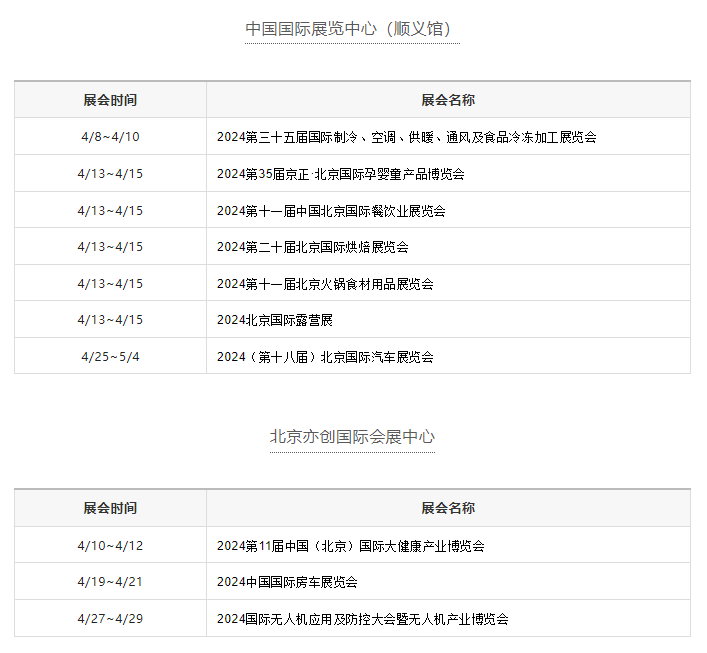This screenshot has height=653, width=707.
Task: Click the date cell 4/19~4/21
Action: tap(110, 582)
